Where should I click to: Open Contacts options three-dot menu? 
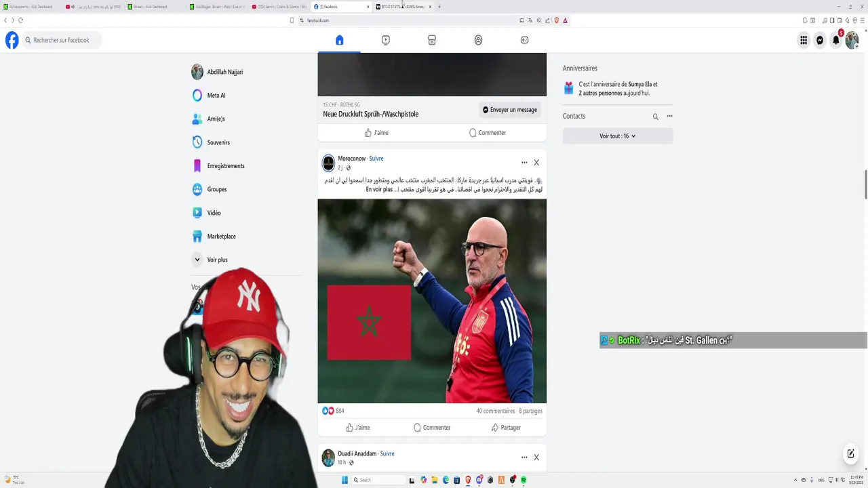(669, 117)
